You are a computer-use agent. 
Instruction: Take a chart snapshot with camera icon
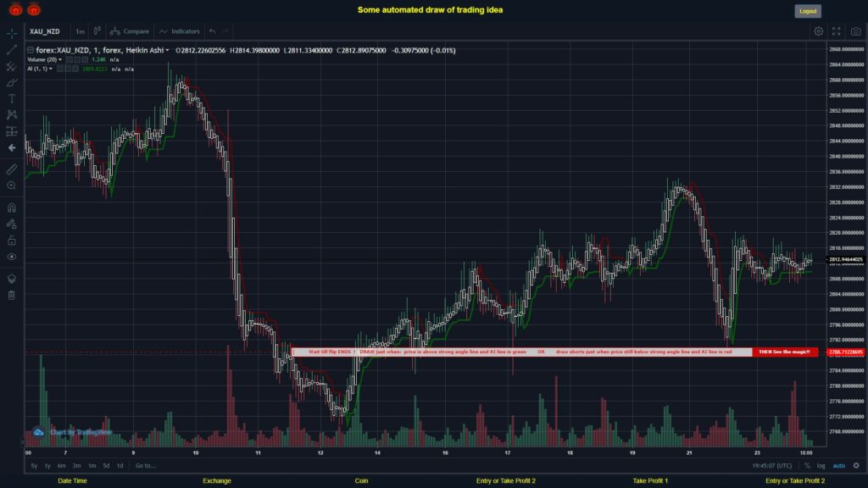[x=856, y=31]
